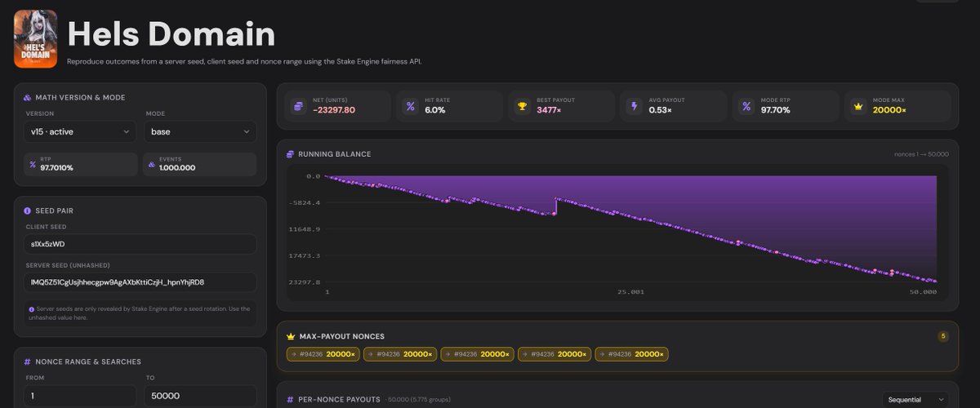The height and width of the screenshot is (408, 980).
Task: Click the RTP value 97.7010%
Action: coord(56,167)
